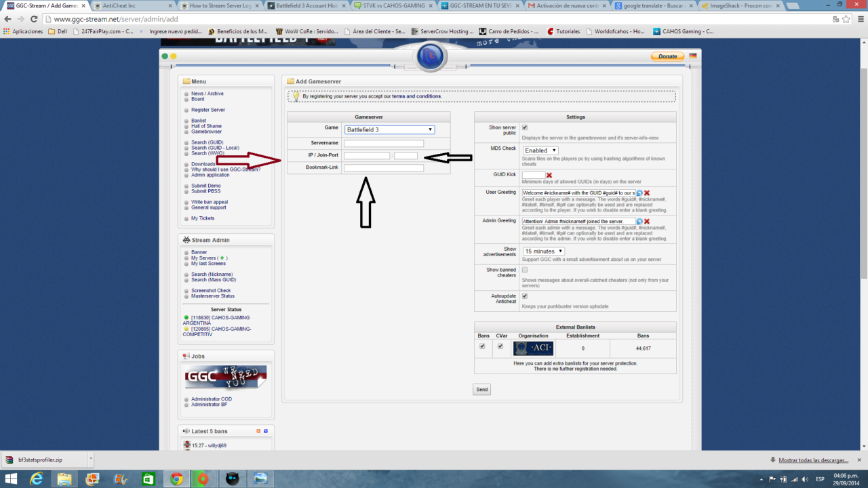
Task: Click the browser vertical scrollbar
Action: pos(863,173)
